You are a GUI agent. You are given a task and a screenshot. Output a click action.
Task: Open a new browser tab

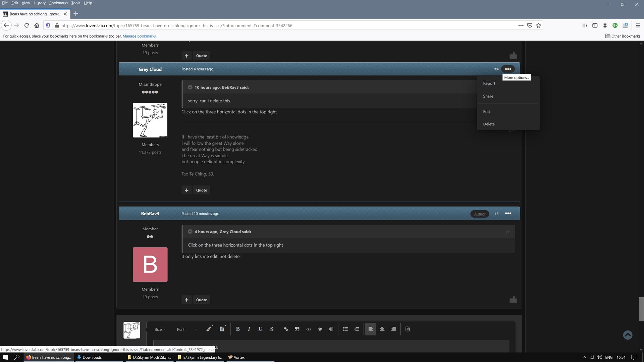point(76,14)
